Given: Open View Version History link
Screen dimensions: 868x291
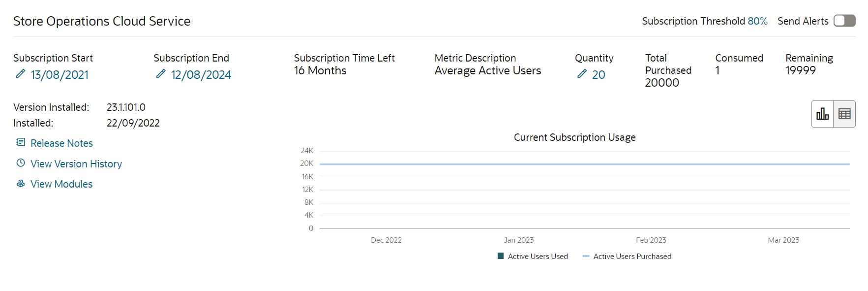Looking at the screenshot, I should point(76,164).
